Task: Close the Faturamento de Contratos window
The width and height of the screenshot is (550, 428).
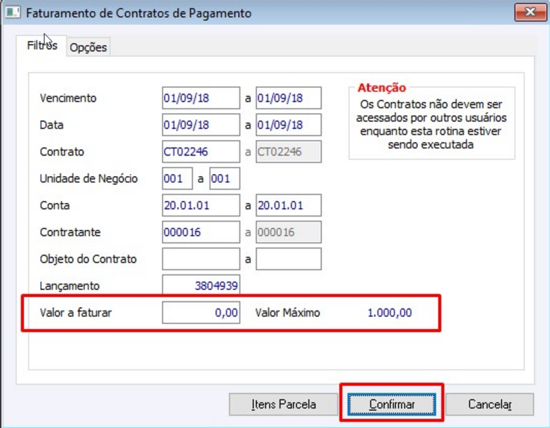Action: click(530, 12)
